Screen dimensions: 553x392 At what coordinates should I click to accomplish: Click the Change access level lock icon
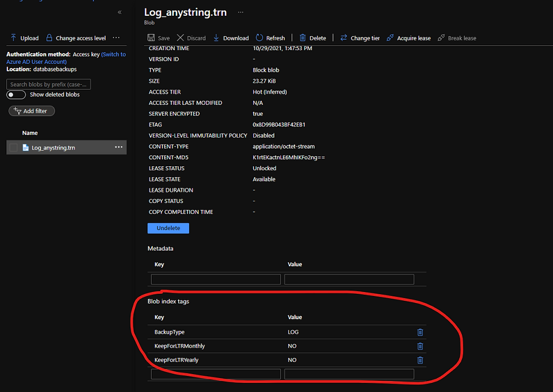(x=50, y=38)
